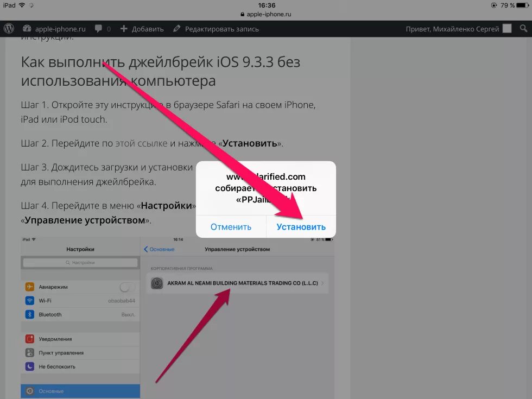This screenshot has width=532, height=399.
Task: Select Пункт управления row
Action: [80, 353]
